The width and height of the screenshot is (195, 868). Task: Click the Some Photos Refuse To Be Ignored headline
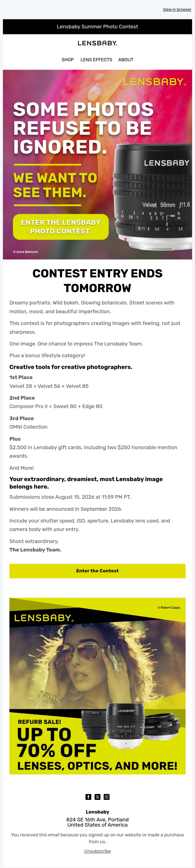pos(83,128)
